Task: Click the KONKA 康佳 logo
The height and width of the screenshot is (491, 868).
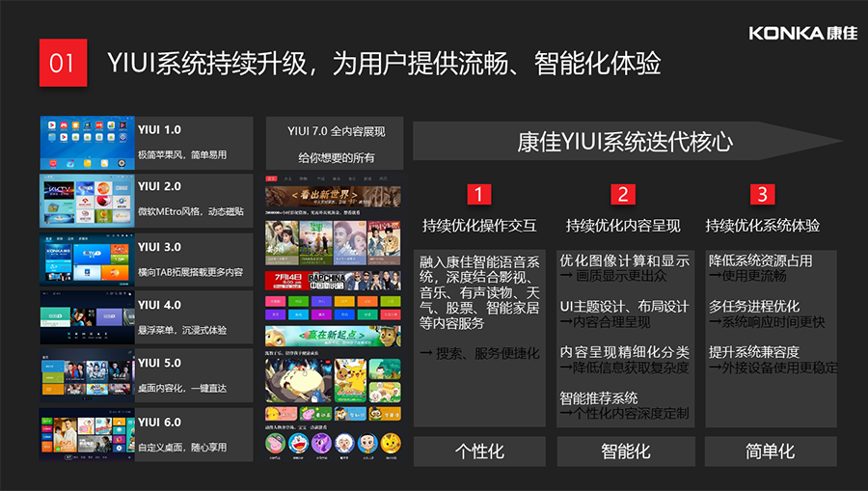Action: (x=802, y=33)
